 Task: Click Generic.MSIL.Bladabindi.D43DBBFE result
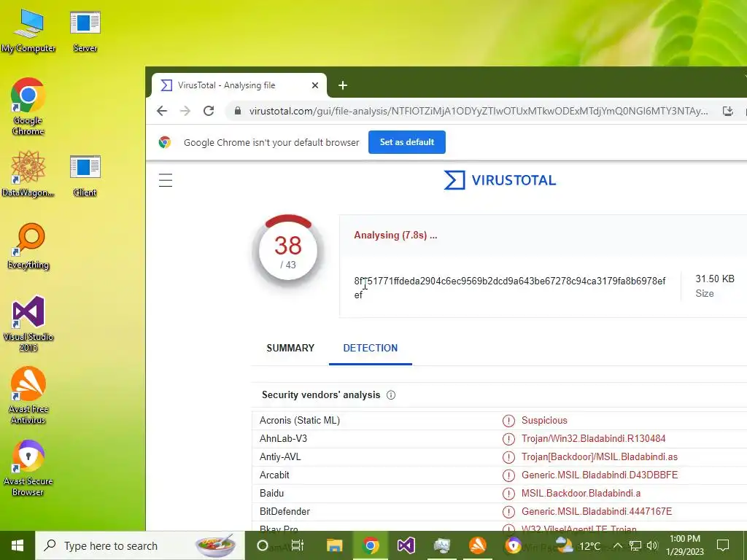coord(600,475)
